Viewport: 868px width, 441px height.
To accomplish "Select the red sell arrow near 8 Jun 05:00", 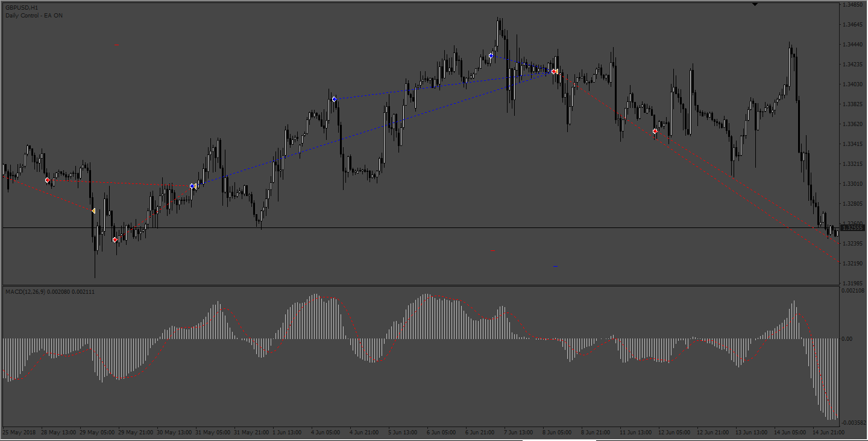I will coord(553,71).
